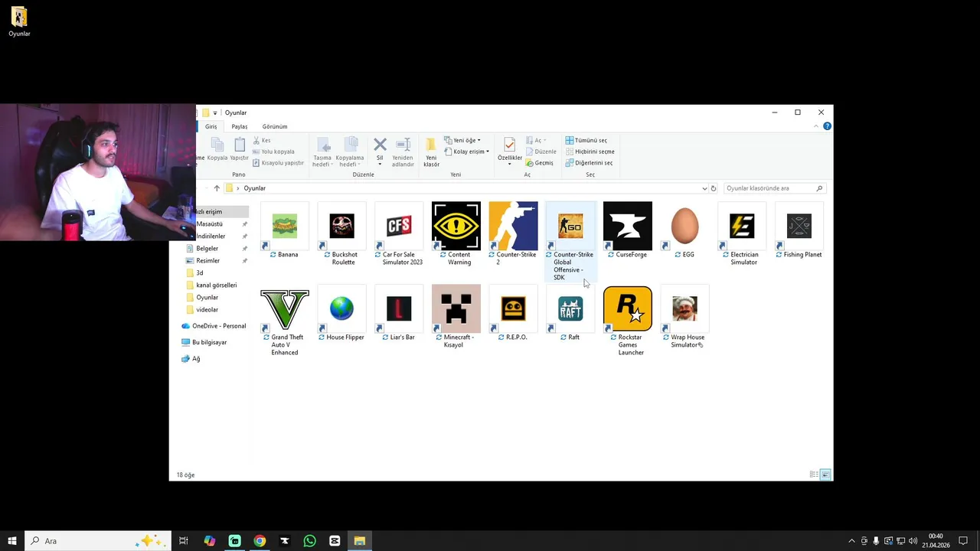This screenshot has width=980, height=551.
Task: Open WhatsApp from the taskbar
Action: [x=309, y=541]
